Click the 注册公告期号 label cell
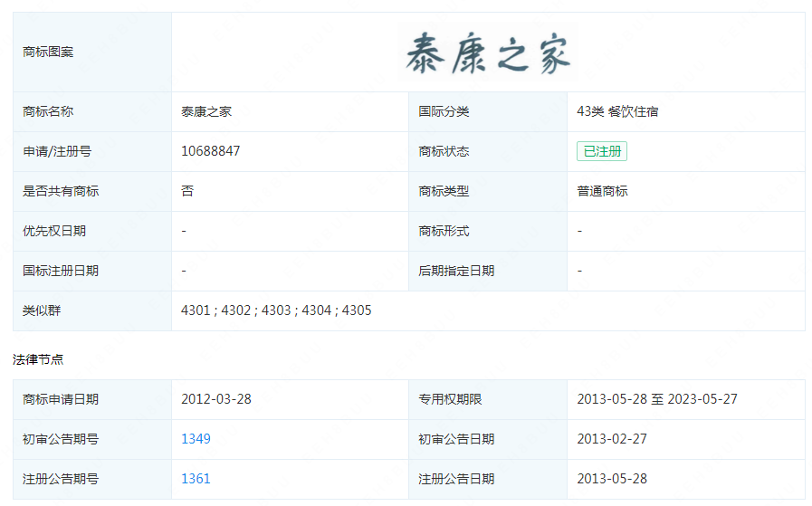 pos(92,479)
